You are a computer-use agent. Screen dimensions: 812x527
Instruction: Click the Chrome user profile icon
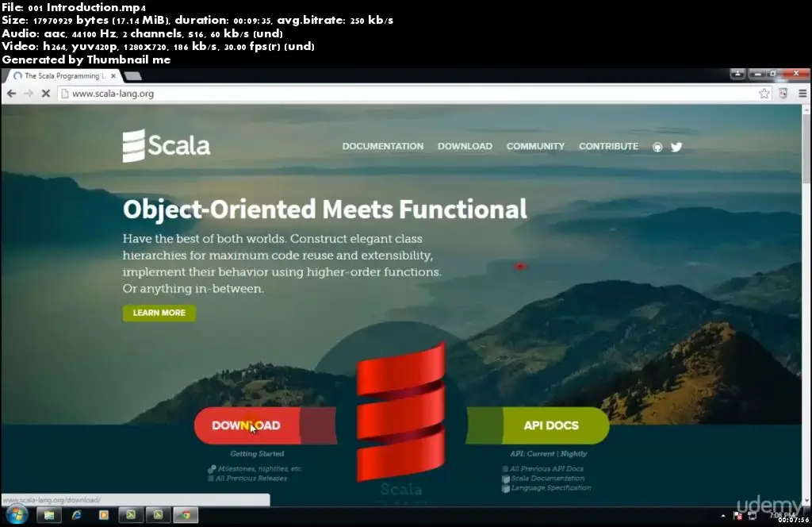click(737, 74)
